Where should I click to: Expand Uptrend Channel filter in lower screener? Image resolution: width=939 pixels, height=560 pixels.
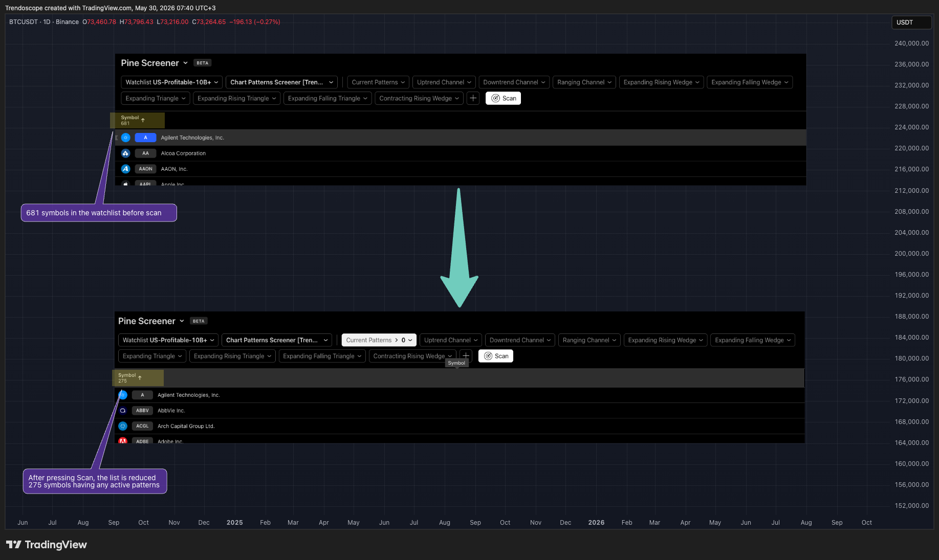point(451,340)
